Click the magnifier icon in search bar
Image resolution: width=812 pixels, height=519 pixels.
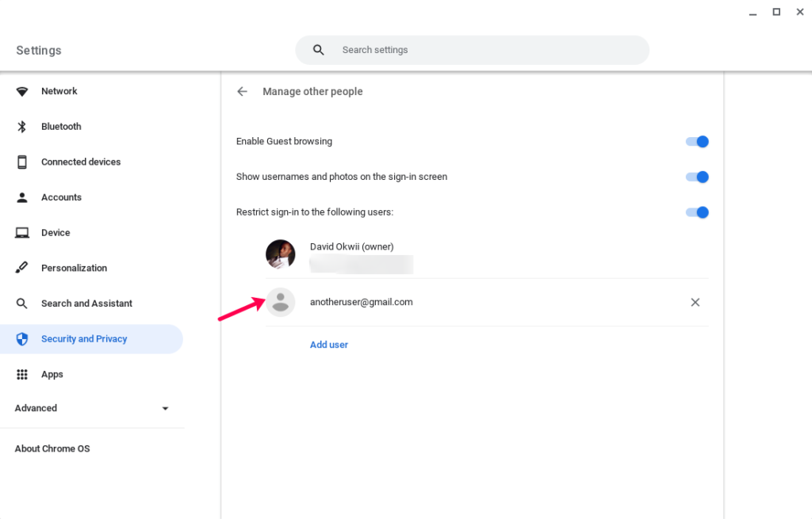point(319,50)
